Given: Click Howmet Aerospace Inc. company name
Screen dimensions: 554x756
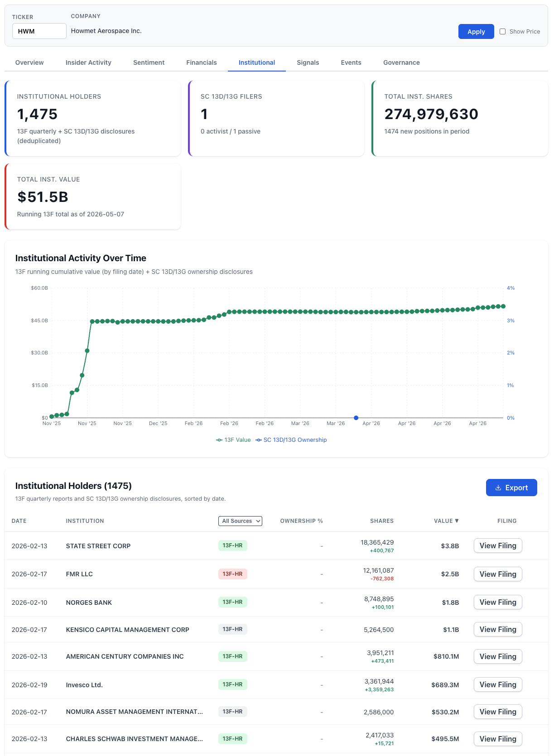Looking at the screenshot, I should coord(106,31).
